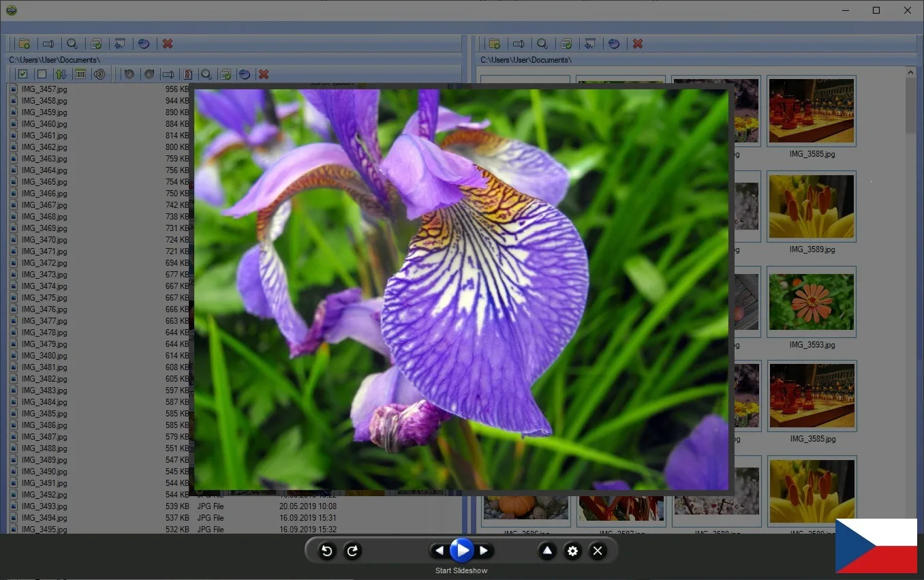Deselect all files with the empty-box icon
Image resolution: width=924 pixels, height=580 pixels.
coord(42,74)
